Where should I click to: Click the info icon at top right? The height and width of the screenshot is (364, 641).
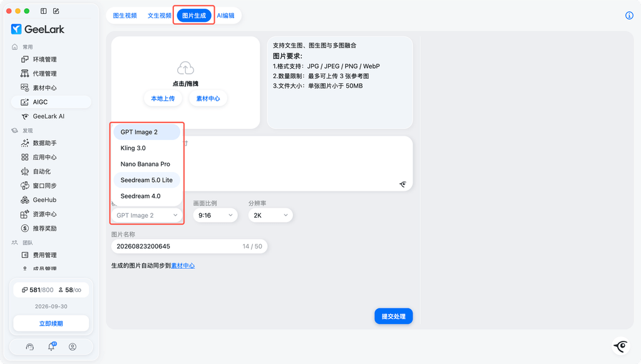[x=629, y=16]
